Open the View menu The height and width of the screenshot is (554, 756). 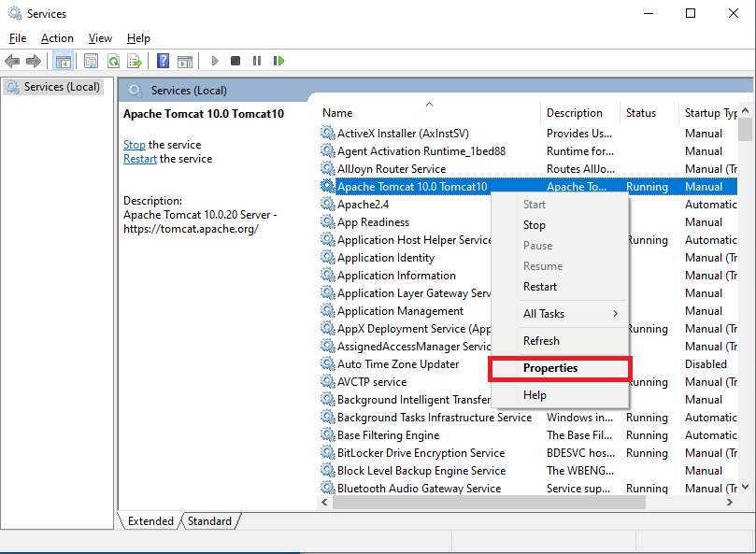tap(100, 38)
